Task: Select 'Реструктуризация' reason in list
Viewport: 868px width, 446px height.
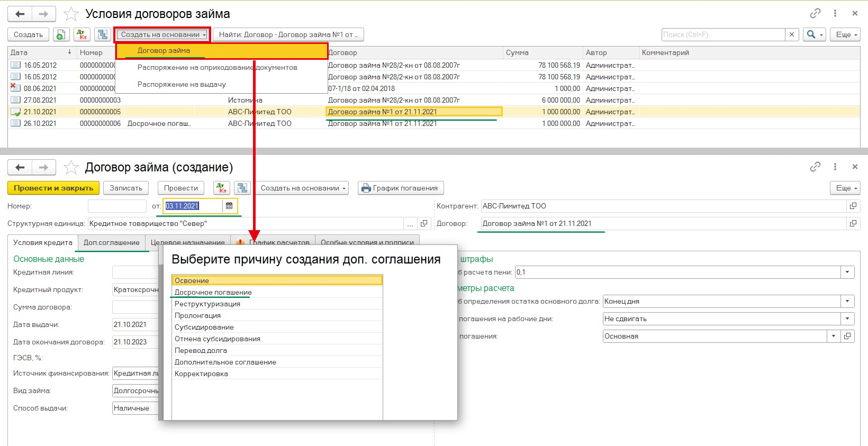Action: [x=277, y=304]
